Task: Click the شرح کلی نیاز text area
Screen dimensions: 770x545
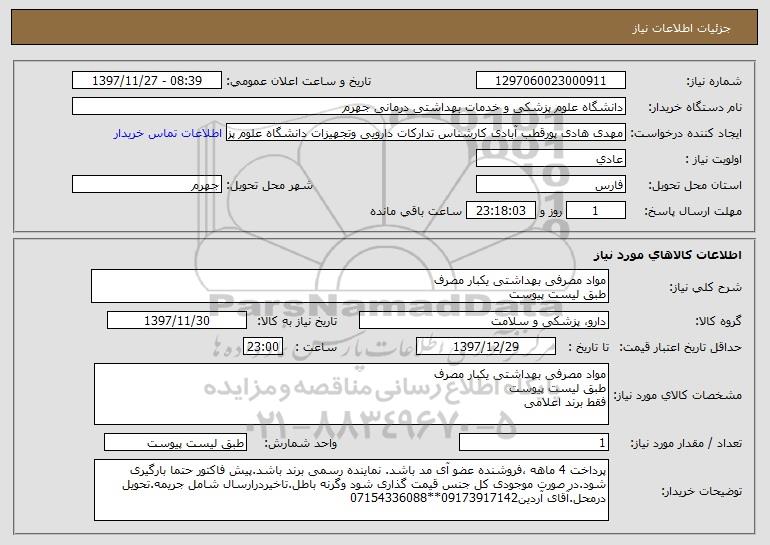Action: [350, 286]
